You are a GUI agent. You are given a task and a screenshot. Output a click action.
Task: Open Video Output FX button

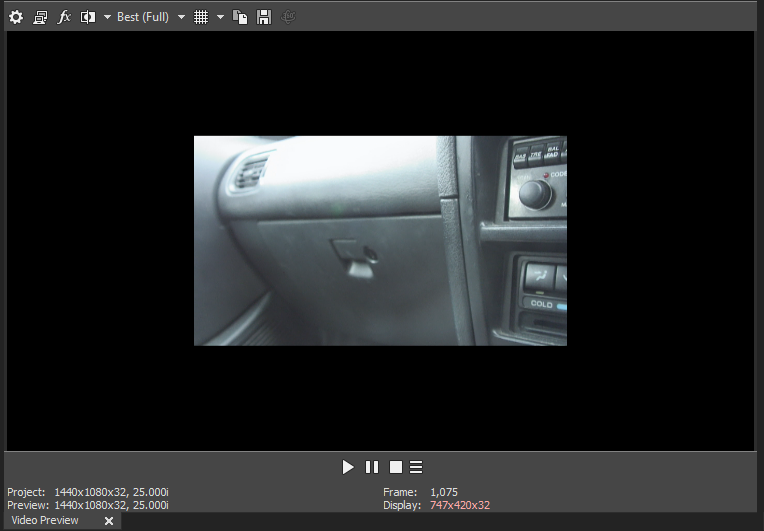point(64,17)
